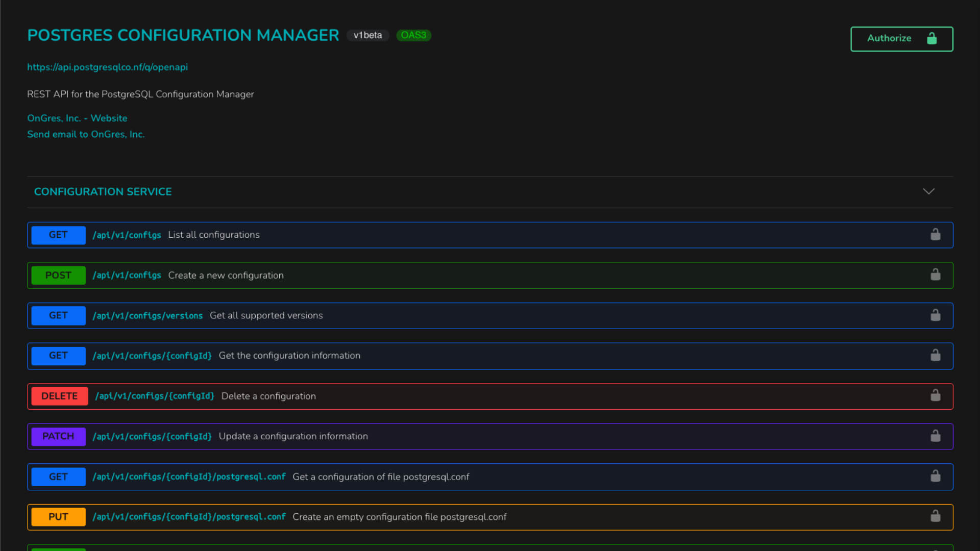Click 'Get the configuration information' description
The image size is (980, 551).
(289, 356)
